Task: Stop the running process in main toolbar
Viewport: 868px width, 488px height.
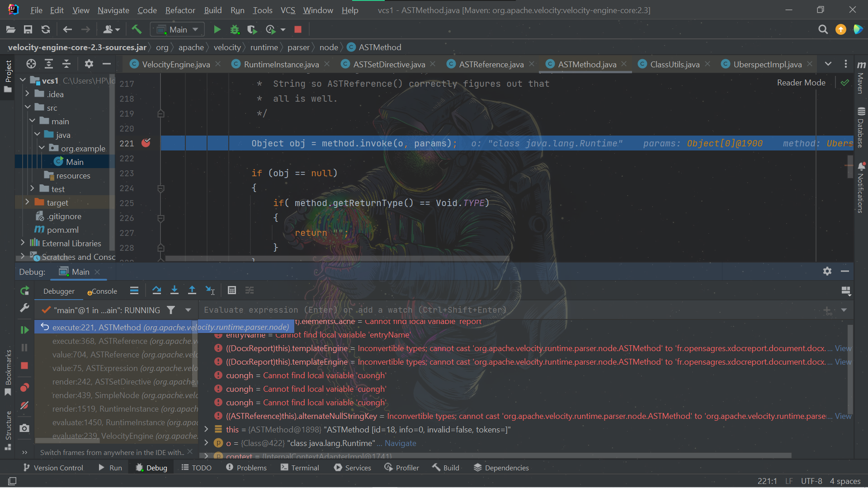Action: point(298,30)
